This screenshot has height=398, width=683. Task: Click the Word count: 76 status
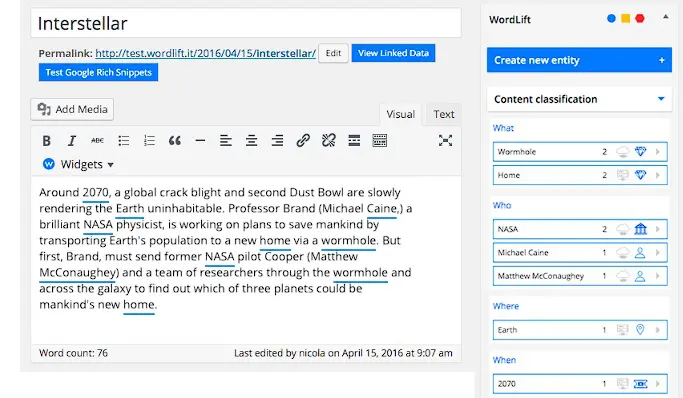pos(73,353)
